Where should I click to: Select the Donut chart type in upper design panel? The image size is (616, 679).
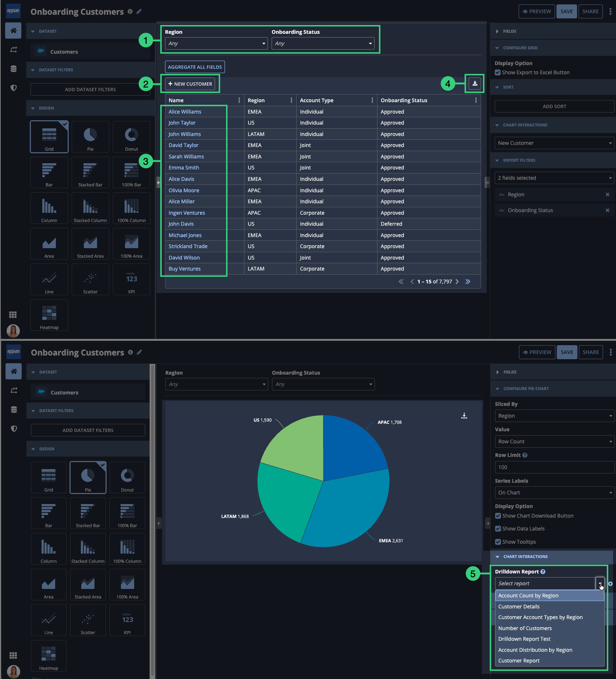[131, 137]
